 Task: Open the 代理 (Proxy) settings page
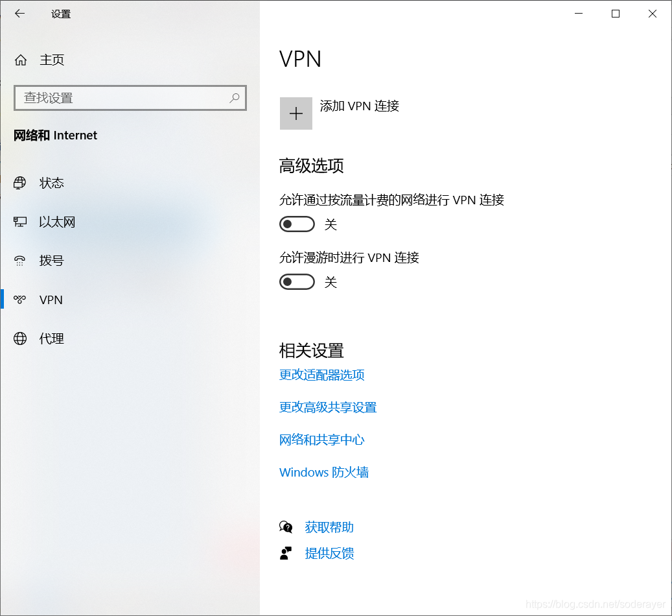click(x=20, y=338)
